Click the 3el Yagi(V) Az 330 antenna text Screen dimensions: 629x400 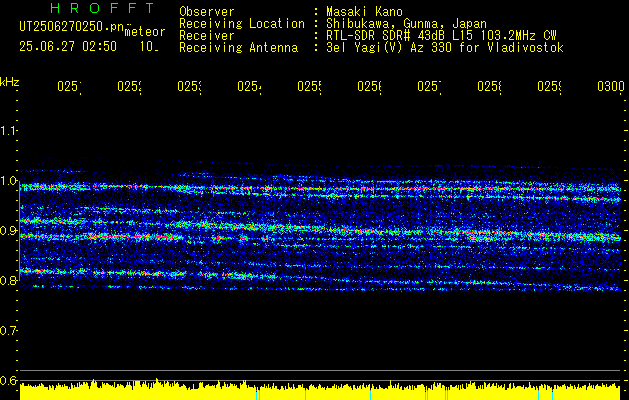click(445, 48)
